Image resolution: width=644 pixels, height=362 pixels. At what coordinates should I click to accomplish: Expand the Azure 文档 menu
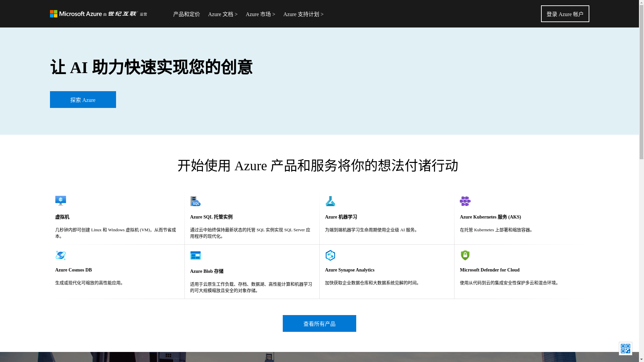click(x=223, y=14)
